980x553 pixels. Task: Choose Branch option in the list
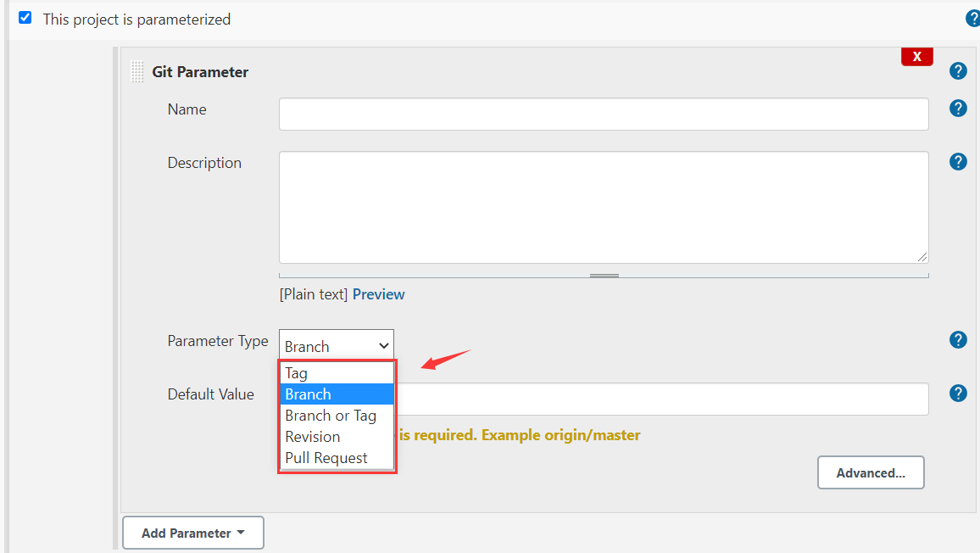coord(309,394)
